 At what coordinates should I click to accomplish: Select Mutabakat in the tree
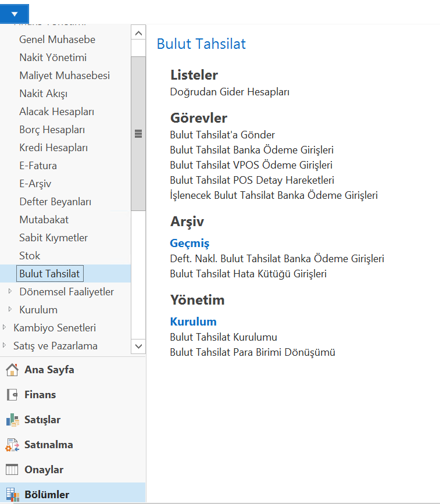pos(44,220)
